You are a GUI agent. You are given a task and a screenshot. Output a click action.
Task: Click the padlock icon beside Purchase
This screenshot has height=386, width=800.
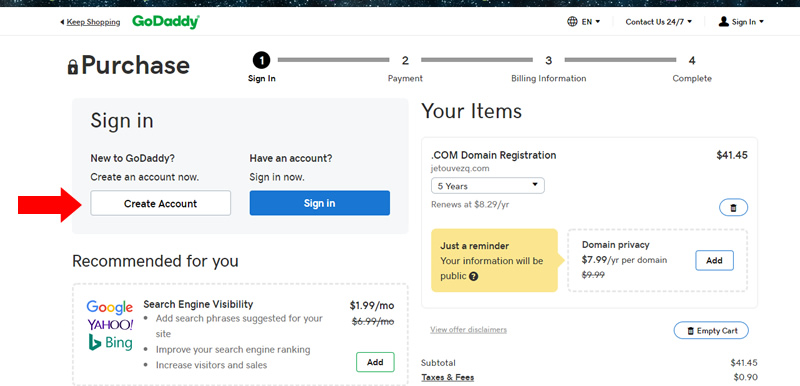click(x=73, y=66)
